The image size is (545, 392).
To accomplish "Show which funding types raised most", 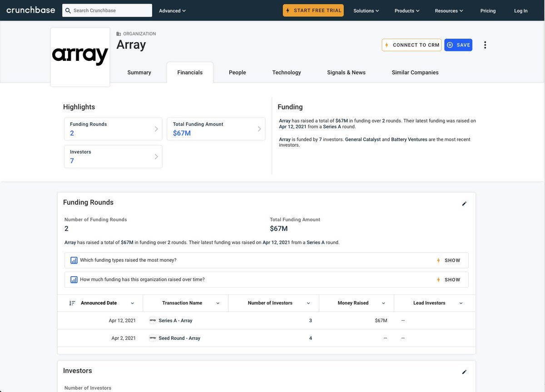I will (448, 260).
